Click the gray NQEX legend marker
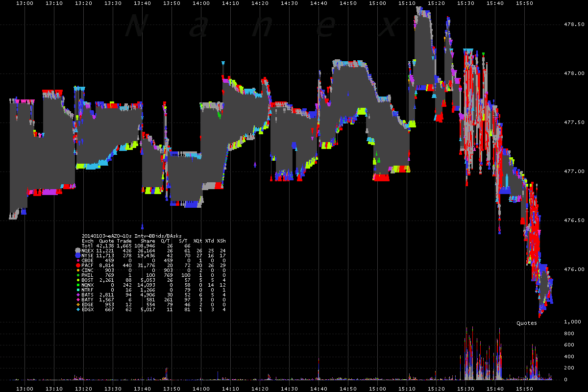The width and height of the screenshot is (588, 392). [78, 250]
